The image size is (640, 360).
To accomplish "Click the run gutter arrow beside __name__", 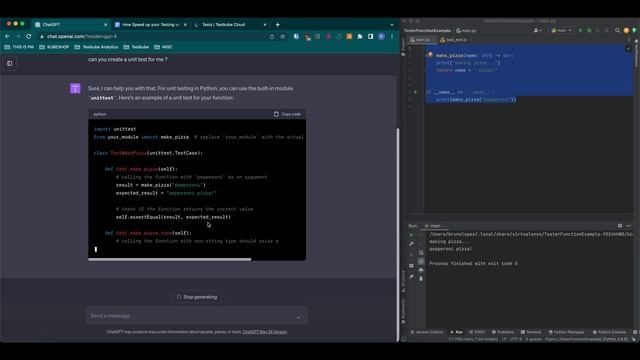I will [416, 92].
